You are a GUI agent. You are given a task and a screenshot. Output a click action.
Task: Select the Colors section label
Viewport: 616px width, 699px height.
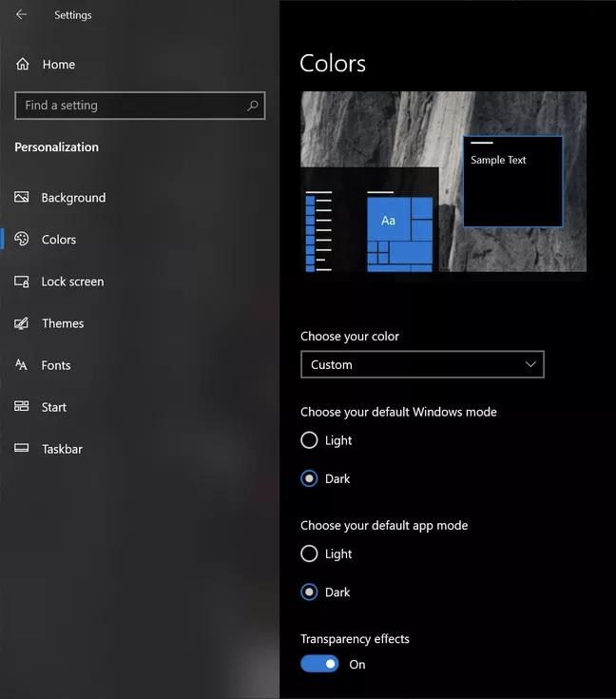[x=58, y=240]
